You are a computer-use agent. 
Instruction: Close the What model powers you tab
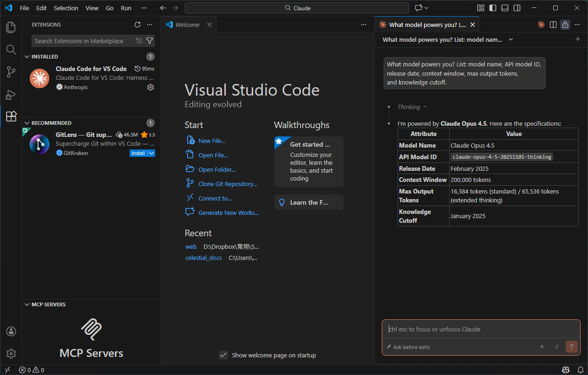tap(473, 25)
